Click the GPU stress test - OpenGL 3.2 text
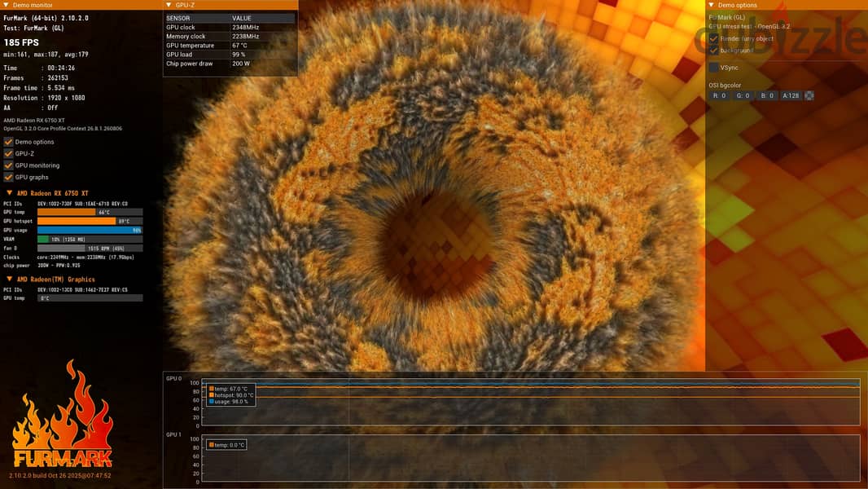This screenshot has height=489, width=868. tap(750, 27)
